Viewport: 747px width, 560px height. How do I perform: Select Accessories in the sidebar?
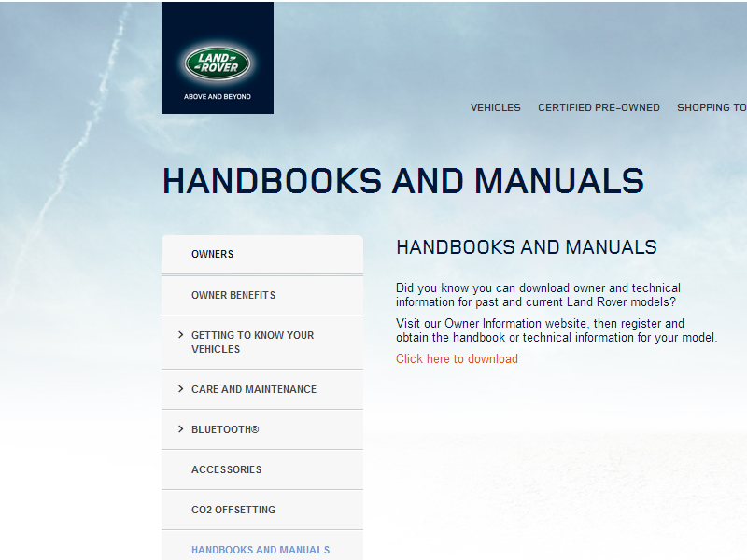coord(262,469)
